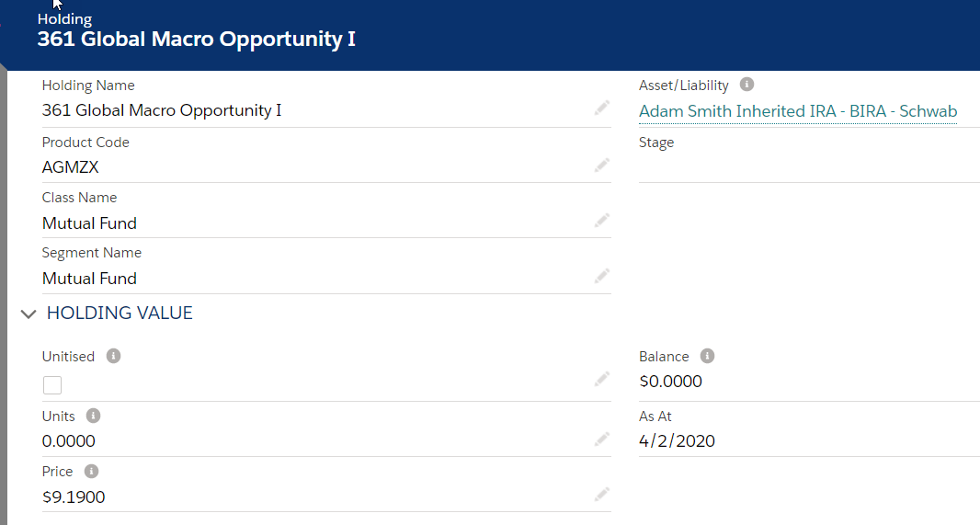This screenshot has width=980, height=525.
Task: Show info tooltip for Asset/Liability
Action: click(746, 85)
